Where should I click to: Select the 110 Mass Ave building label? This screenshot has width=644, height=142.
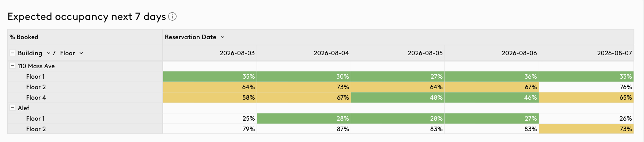(x=36, y=66)
